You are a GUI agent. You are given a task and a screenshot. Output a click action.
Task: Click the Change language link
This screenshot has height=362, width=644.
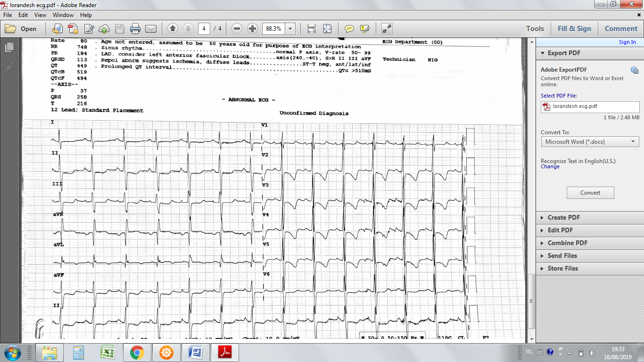[550, 167]
